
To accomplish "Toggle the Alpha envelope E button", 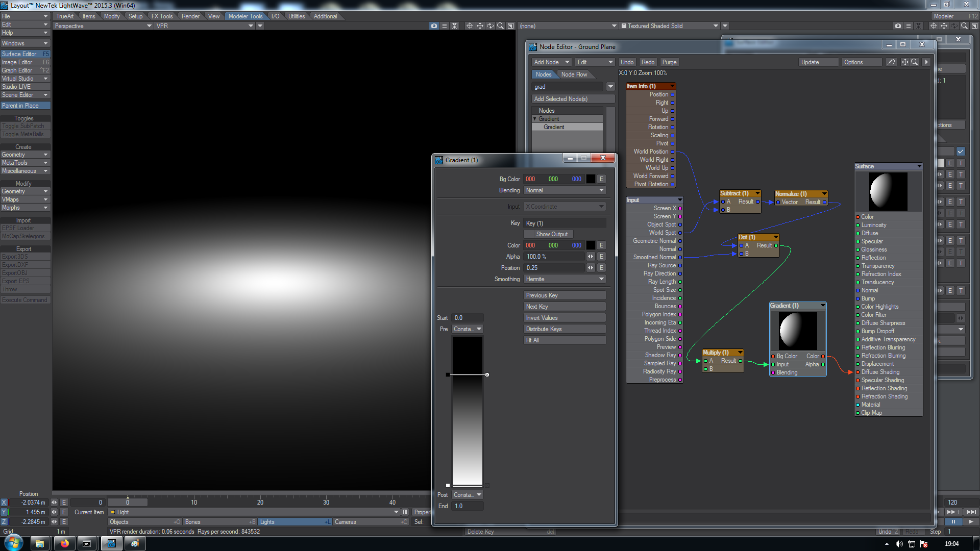I will [x=601, y=257].
